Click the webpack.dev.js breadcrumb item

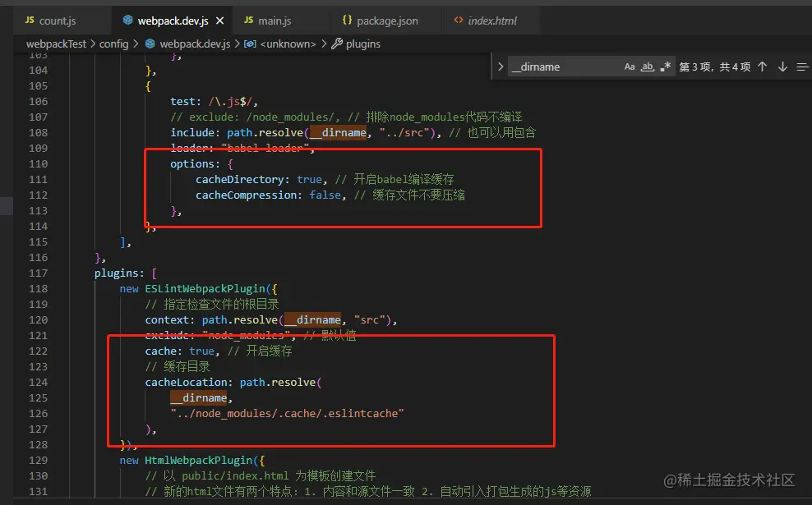(195, 44)
